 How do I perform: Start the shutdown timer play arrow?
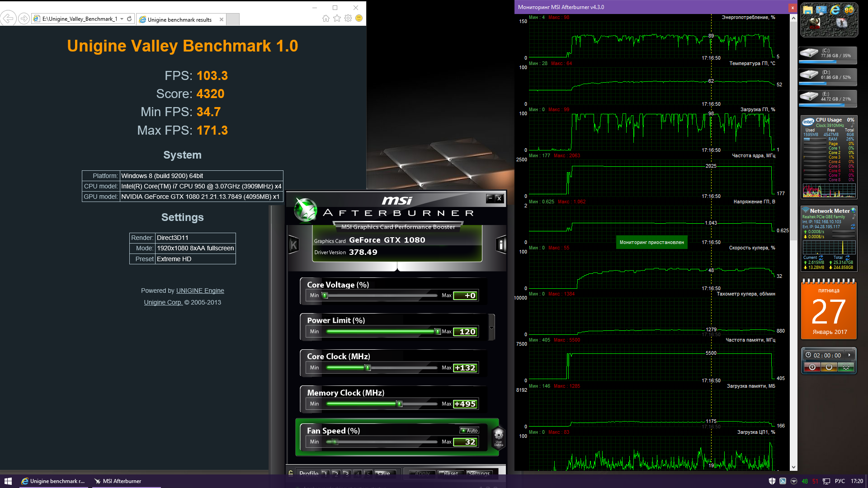(x=849, y=355)
